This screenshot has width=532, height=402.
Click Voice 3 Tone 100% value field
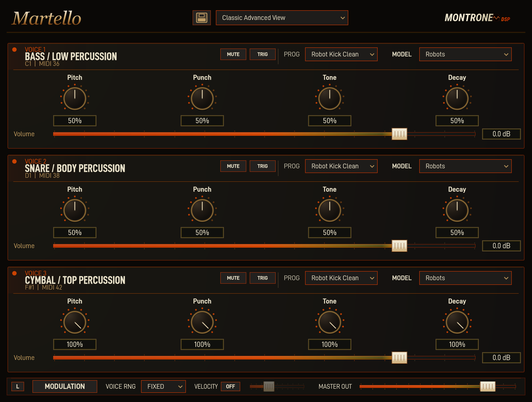[330, 344]
